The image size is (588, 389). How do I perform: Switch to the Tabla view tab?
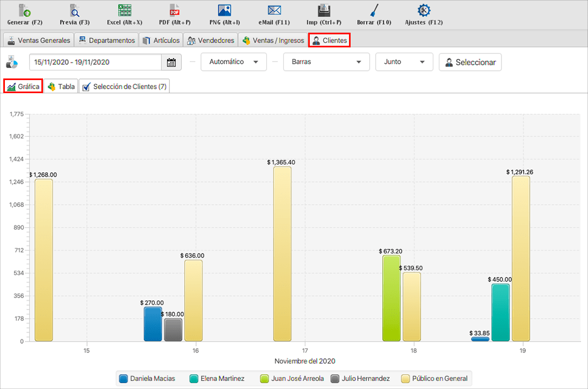pos(61,87)
